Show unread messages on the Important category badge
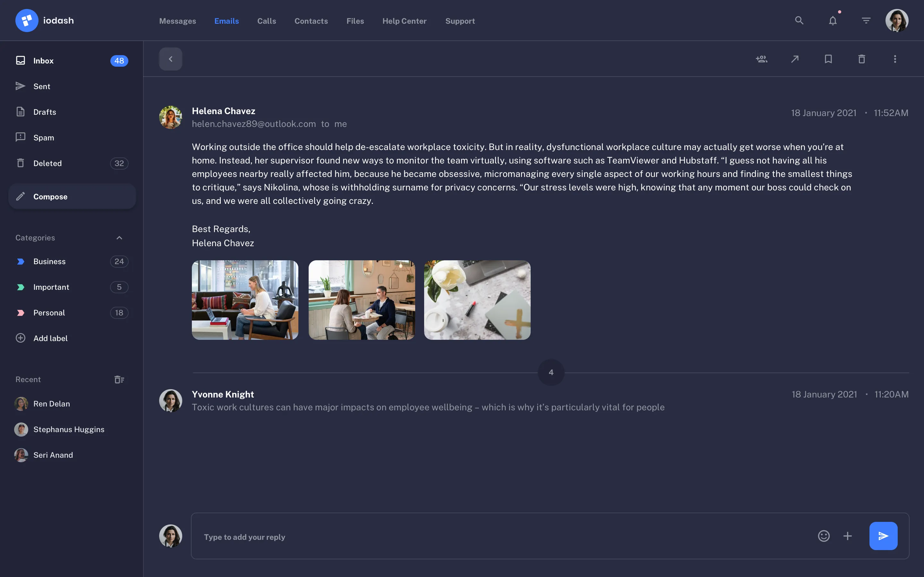924x577 pixels. pyautogui.click(x=119, y=287)
